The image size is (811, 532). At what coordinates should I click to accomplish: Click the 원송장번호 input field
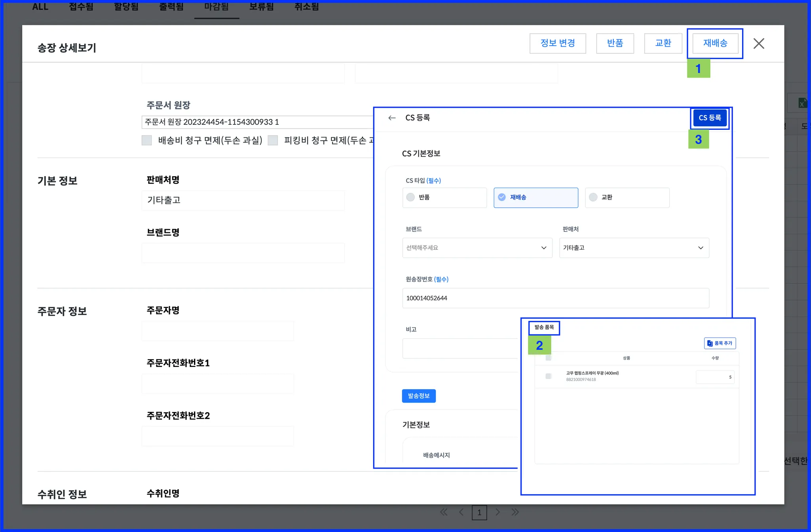pos(555,298)
